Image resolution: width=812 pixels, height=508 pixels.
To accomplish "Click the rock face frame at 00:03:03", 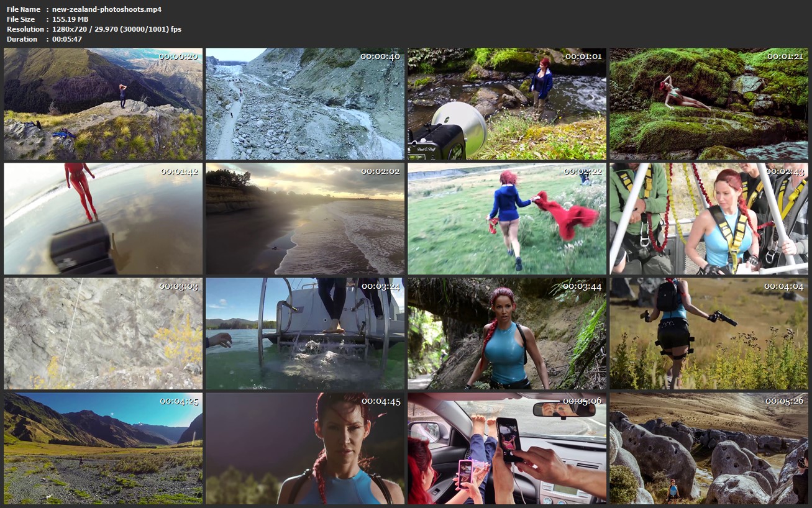I will coord(103,333).
